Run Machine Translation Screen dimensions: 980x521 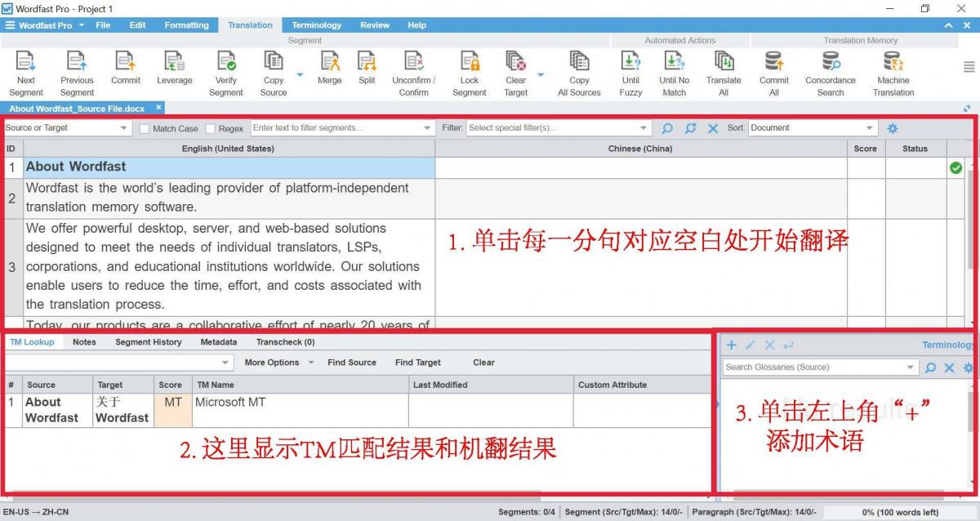point(893,73)
